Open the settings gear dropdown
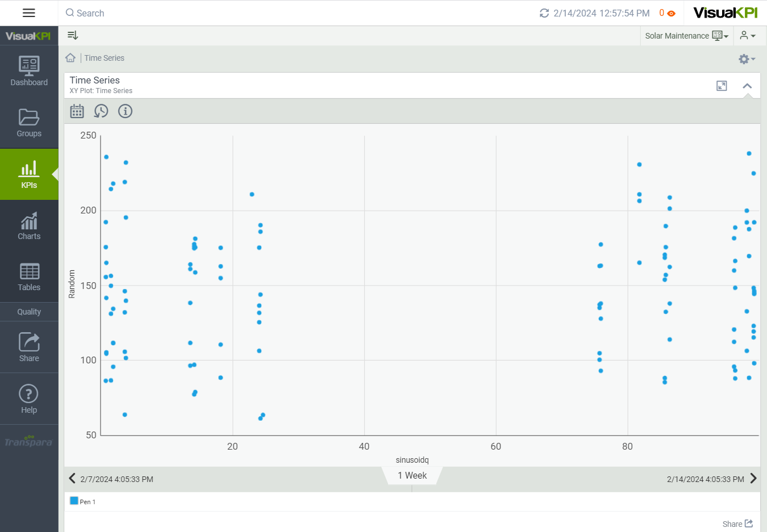Viewport: 767px width, 532px height. click(x=746, y=59)
